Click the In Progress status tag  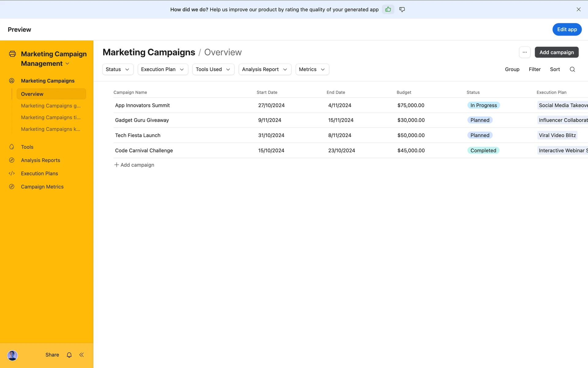pos(484,105)
